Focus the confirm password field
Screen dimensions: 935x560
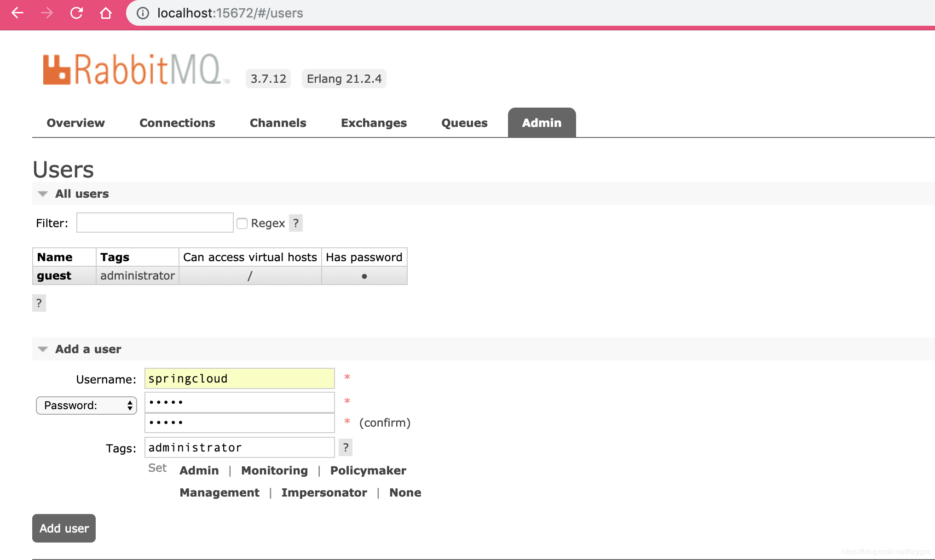pos(240,423)
